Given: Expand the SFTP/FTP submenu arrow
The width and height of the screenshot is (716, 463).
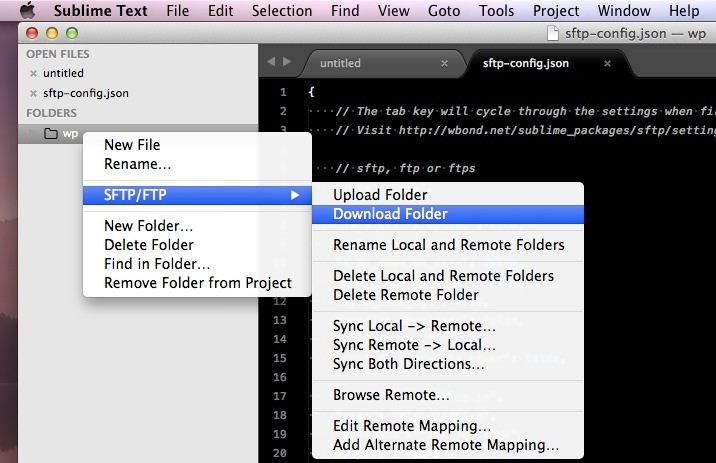Looking at the screenshot, I should [x=295, y=195].
